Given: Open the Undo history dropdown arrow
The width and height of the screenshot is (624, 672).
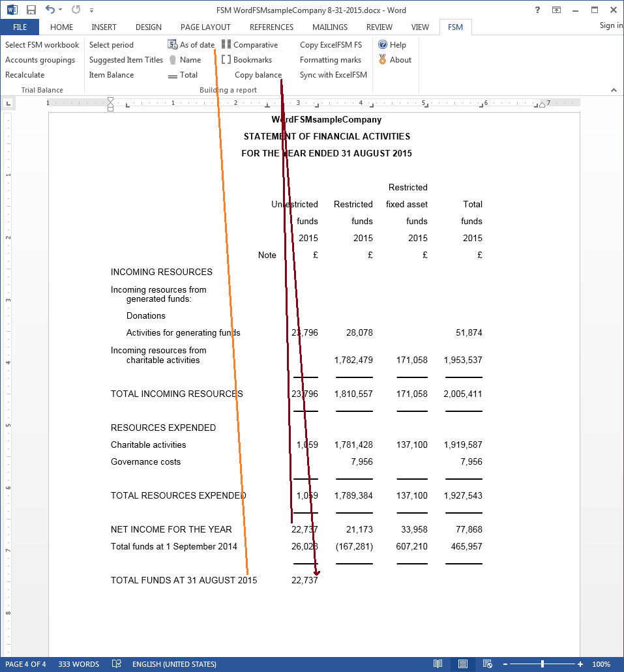Looking at the screenshot, I should click(x=61, y=10).
